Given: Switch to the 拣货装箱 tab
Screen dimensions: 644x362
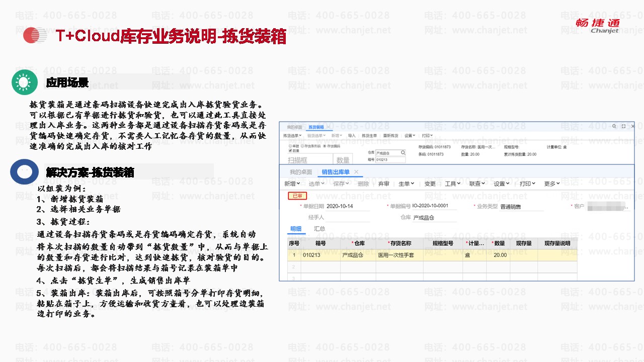Looking at the screenshot, I should point(316,127).
